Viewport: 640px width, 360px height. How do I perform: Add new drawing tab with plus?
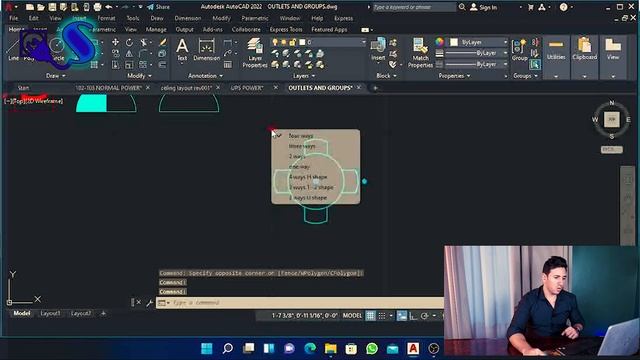click(x=375, y=88)
